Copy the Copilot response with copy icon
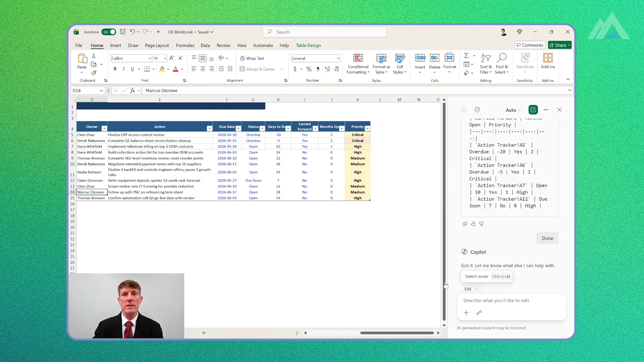The width and height of the screenshot is (644, 362). 465,224
